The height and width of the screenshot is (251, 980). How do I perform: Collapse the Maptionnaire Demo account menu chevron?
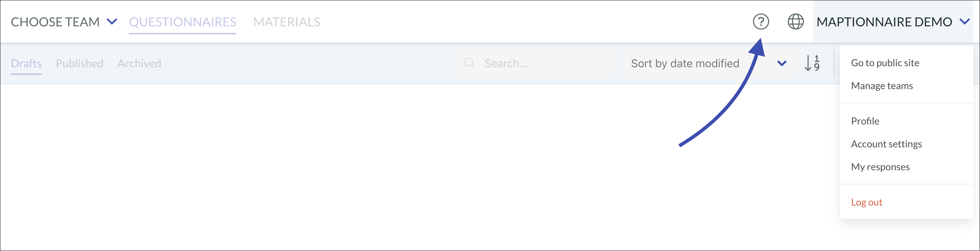(x=965, y=21)
